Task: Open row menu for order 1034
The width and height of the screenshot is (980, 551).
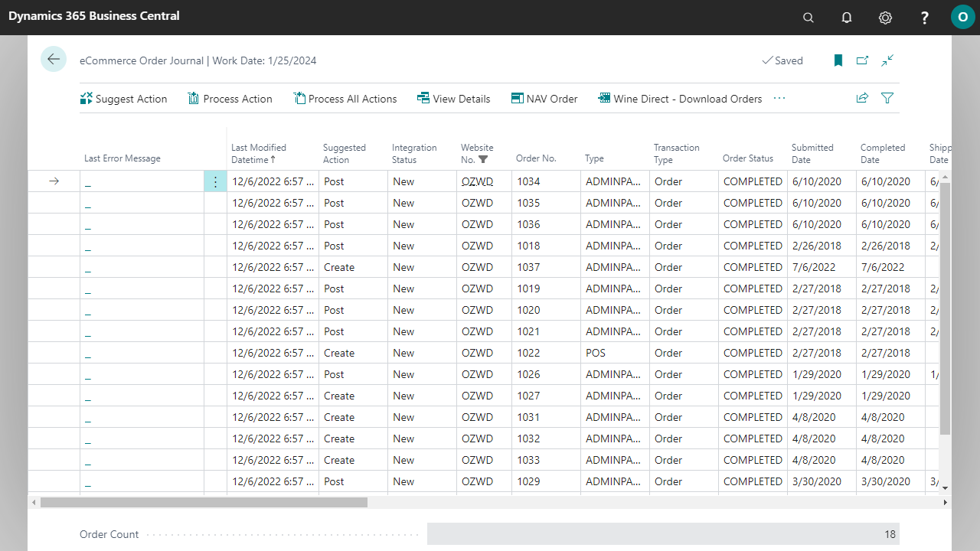Action: point(215,181)
